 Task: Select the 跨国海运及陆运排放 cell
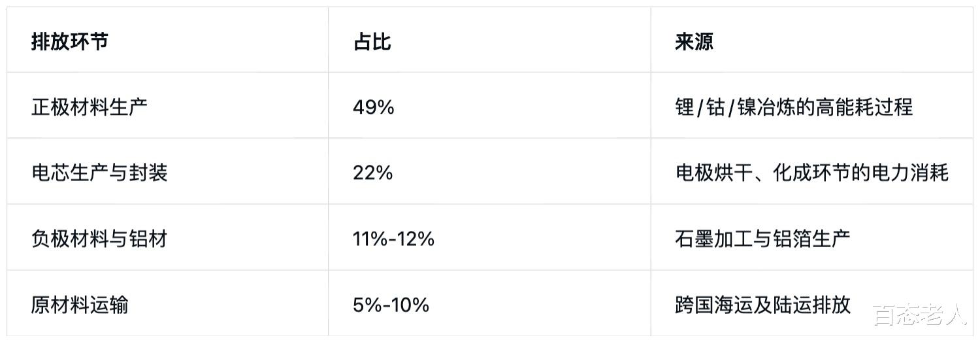[x=762, y=305]
